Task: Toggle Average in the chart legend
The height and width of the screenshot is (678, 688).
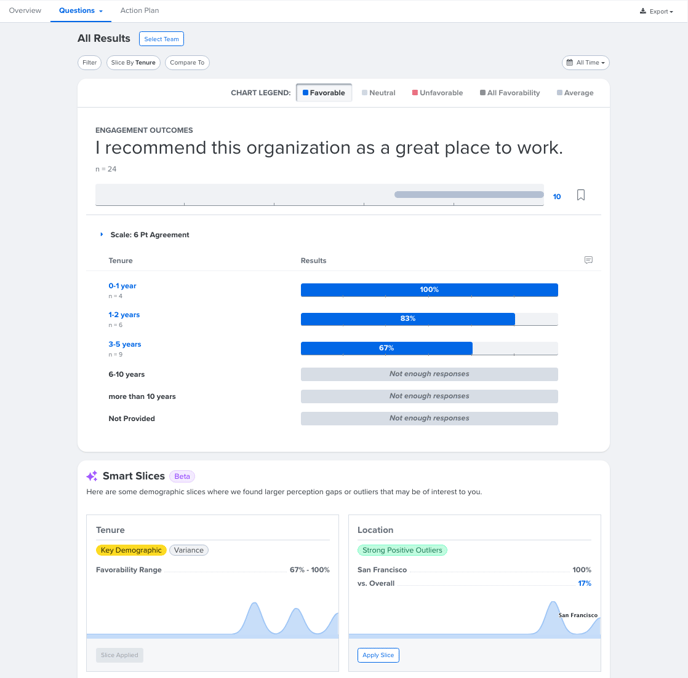Action: coord(575,93)
